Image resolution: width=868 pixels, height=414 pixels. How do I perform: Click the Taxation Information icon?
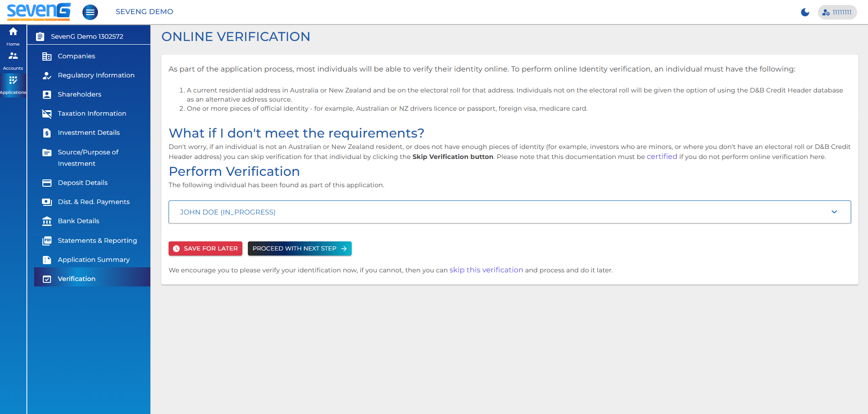[47, 113]
